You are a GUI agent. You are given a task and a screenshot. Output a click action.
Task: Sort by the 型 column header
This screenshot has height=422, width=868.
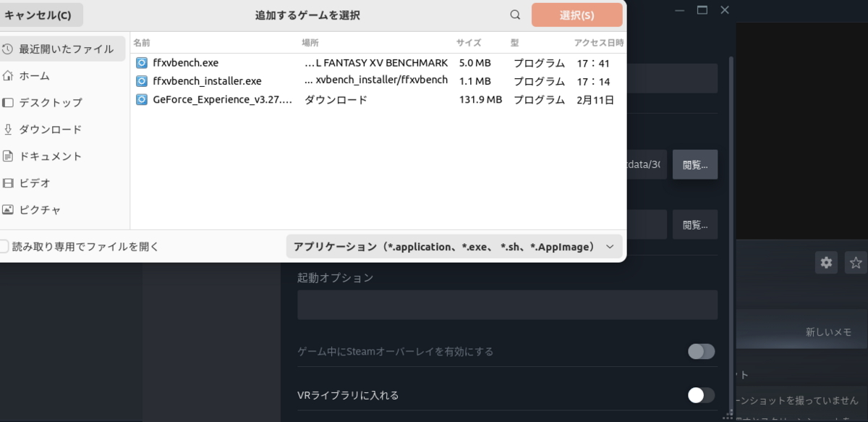click(514, 43)
